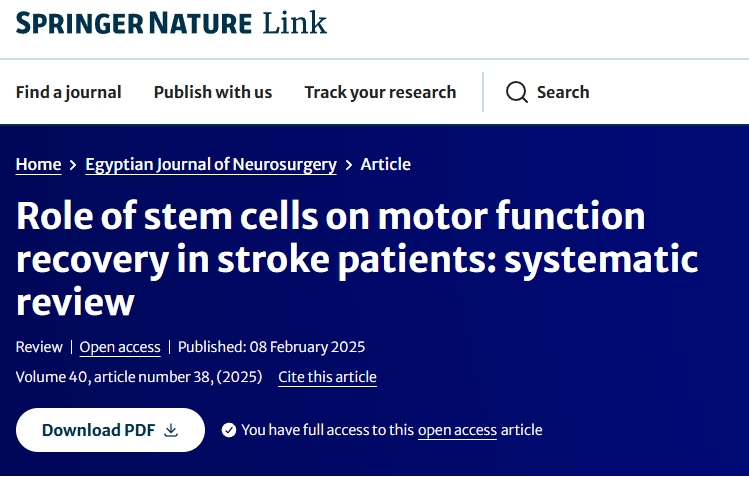The image size is (749, 477).
Task: Click the download arrow icon beside Download PDF
Action: click(171, 430)
